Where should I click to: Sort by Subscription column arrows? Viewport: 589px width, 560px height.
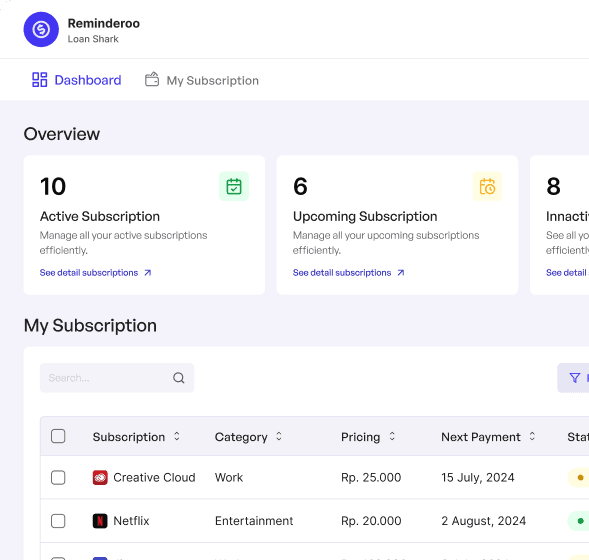click(177, 436)
